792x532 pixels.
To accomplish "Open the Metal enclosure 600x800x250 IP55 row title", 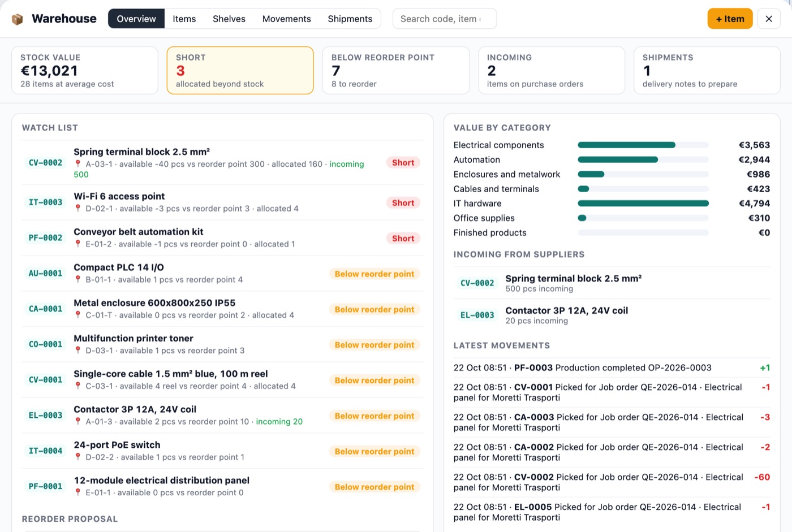I will (154, 303).
